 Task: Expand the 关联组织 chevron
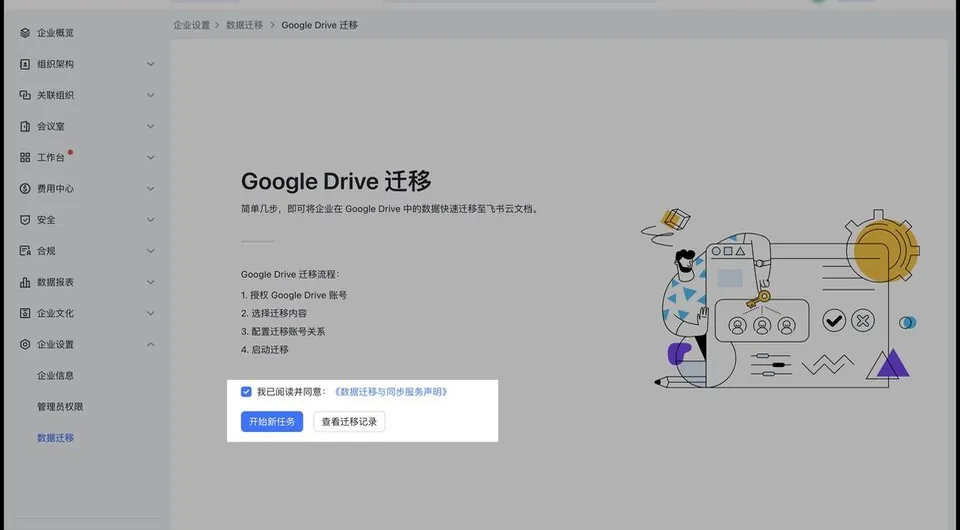click(151, 95)
